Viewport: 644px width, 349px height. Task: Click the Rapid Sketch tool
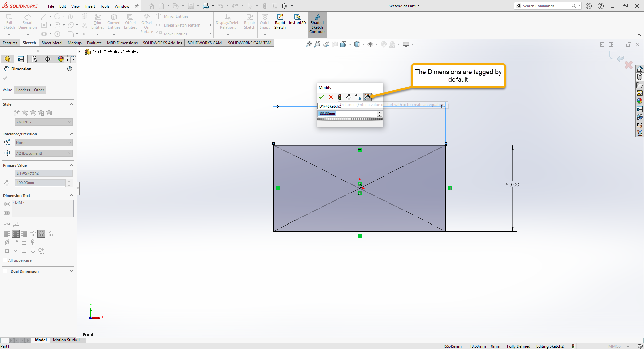coord(280,22)
